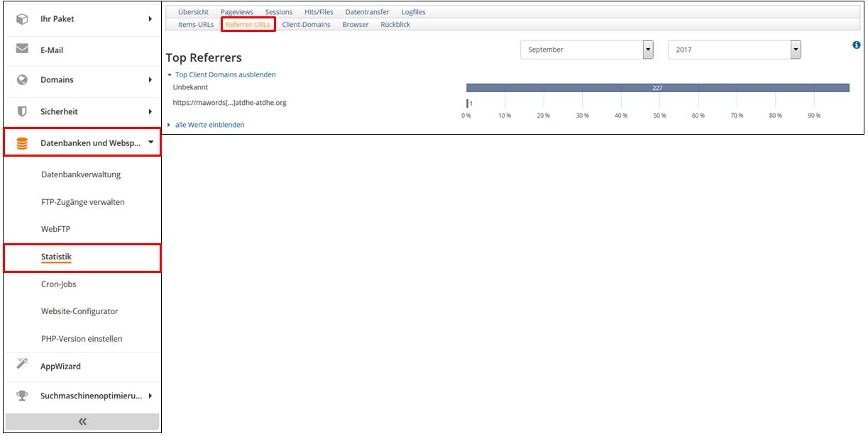Screen dimensions: 868x436
Task: Expand alle Werte einblenden
Action: coord(209,125)
